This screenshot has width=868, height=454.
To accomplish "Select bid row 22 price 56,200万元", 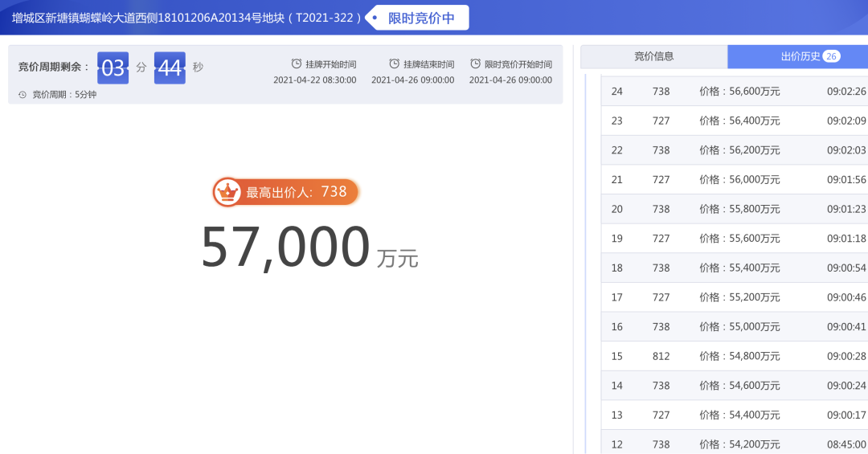I will (739, 150).
